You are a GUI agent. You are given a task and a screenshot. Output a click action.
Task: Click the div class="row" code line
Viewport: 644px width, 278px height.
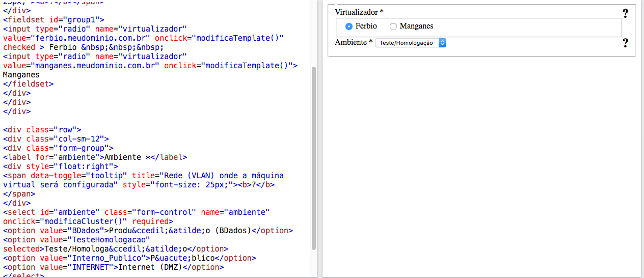42,130
